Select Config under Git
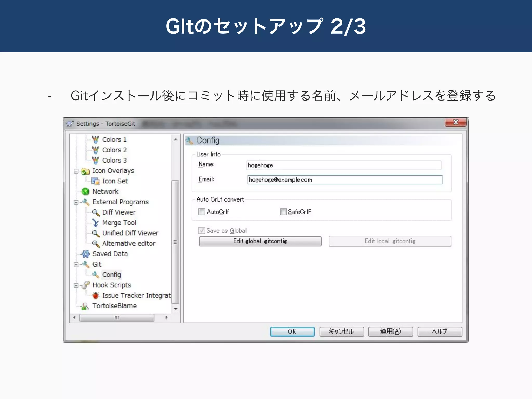Viewport: 532px width, 399px height. pos(112,275)
